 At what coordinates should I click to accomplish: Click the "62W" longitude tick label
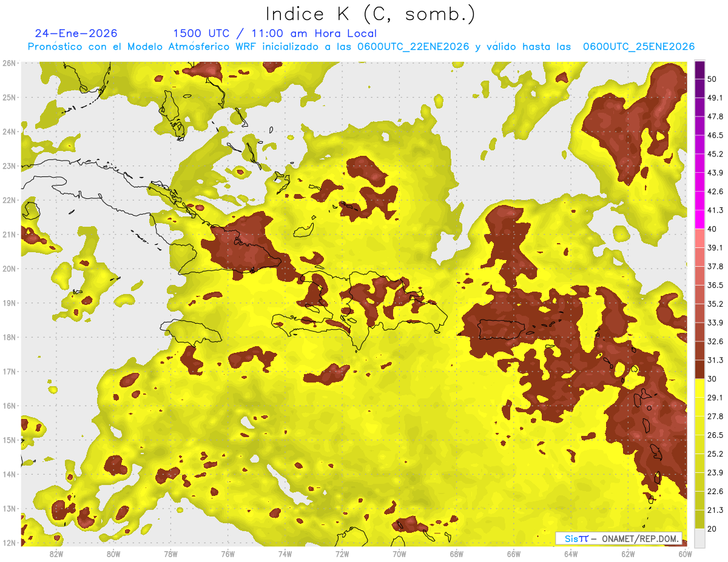(x=628, y=554)
